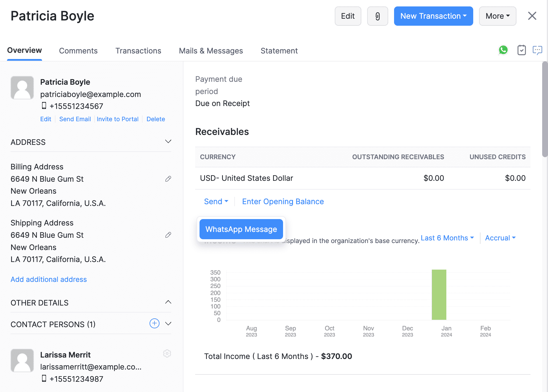The width and height of the screenshot is (548, 392).
Task: Click the Invite to Portal link
Action: tap(117, 119)
